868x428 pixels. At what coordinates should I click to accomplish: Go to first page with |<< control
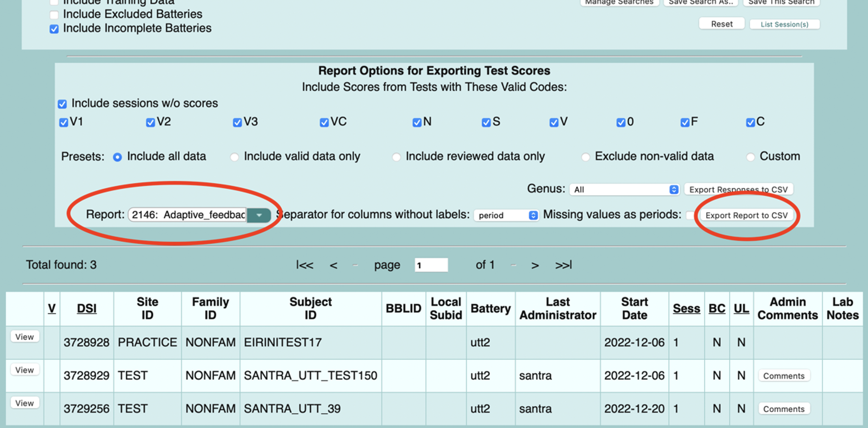point(304,265)
